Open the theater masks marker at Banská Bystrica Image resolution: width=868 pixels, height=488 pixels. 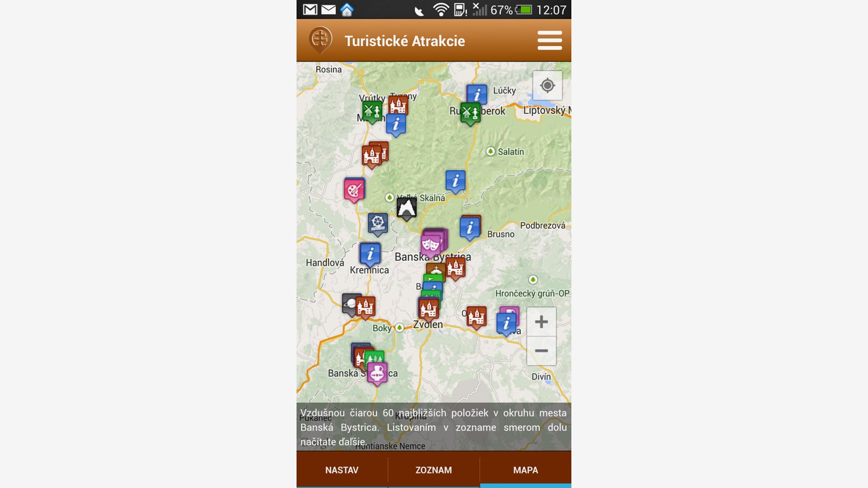[431, 245]
